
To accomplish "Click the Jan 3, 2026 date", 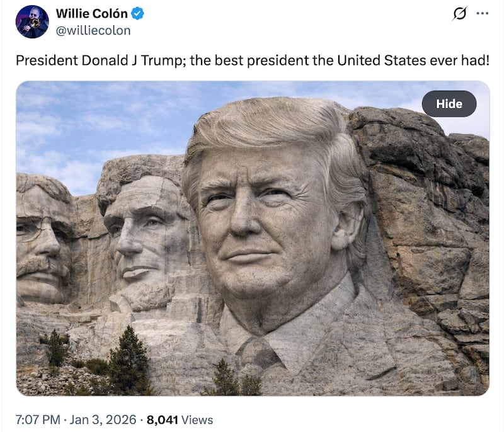I will coord(103,419).
